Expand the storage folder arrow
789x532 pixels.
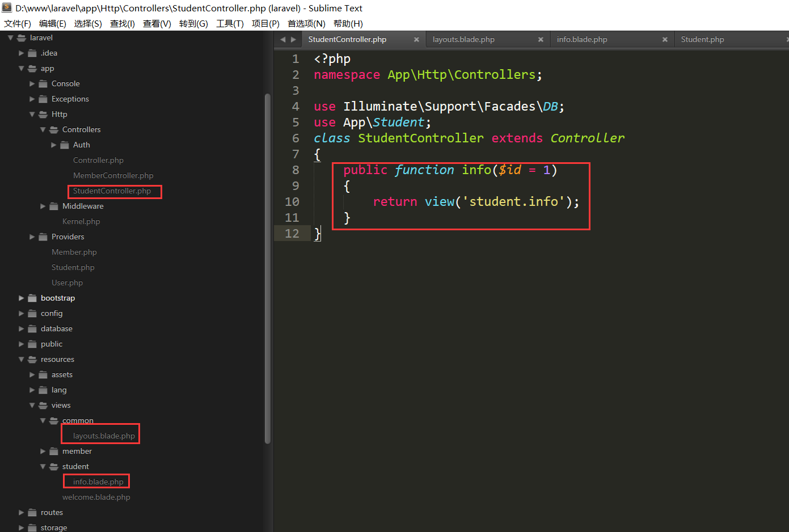pos(21,527)
